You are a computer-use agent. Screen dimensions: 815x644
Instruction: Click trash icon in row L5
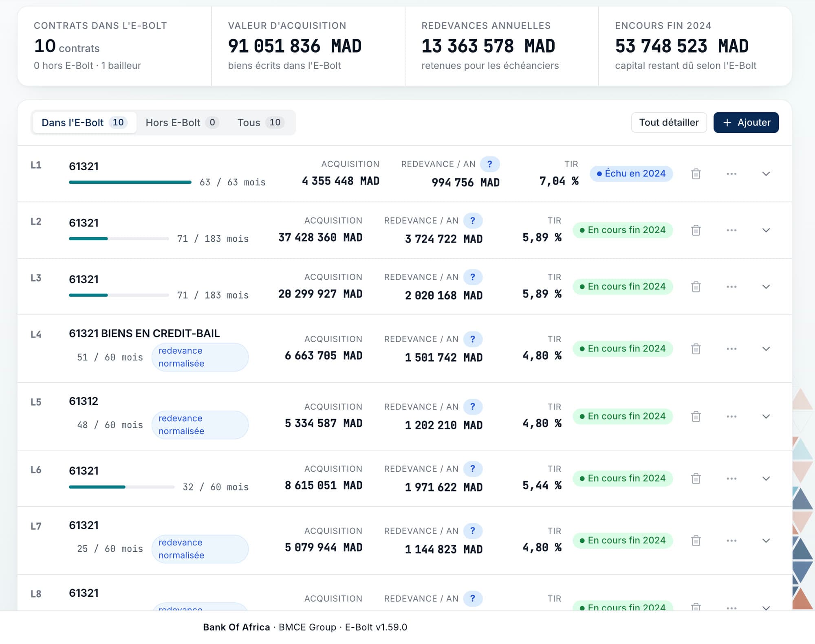tap(696, 416)
